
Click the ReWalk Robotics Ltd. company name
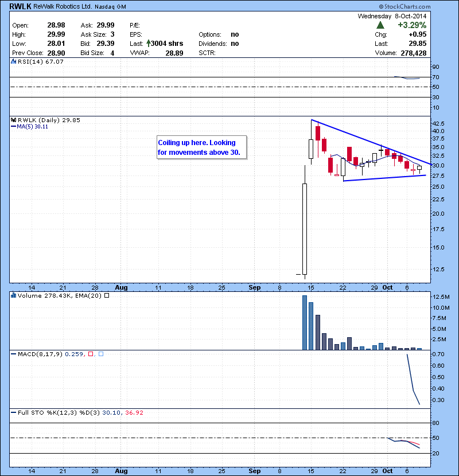tap(63, 7)
